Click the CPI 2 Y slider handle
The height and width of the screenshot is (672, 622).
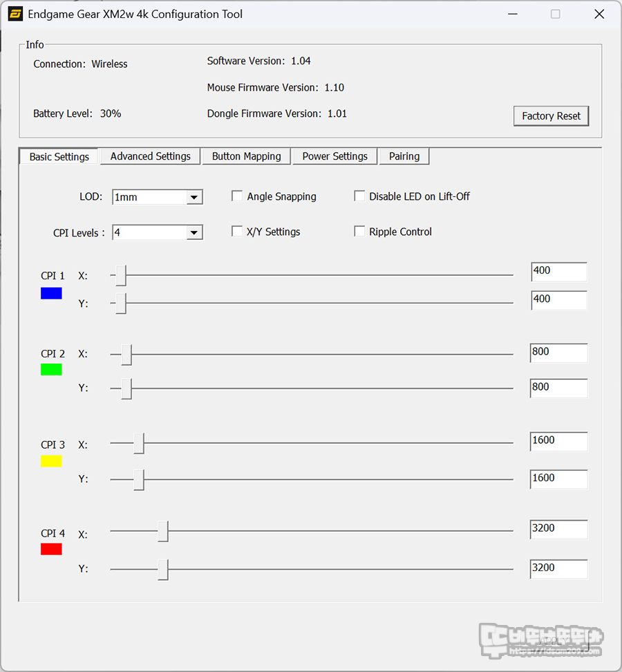[126, 389]
